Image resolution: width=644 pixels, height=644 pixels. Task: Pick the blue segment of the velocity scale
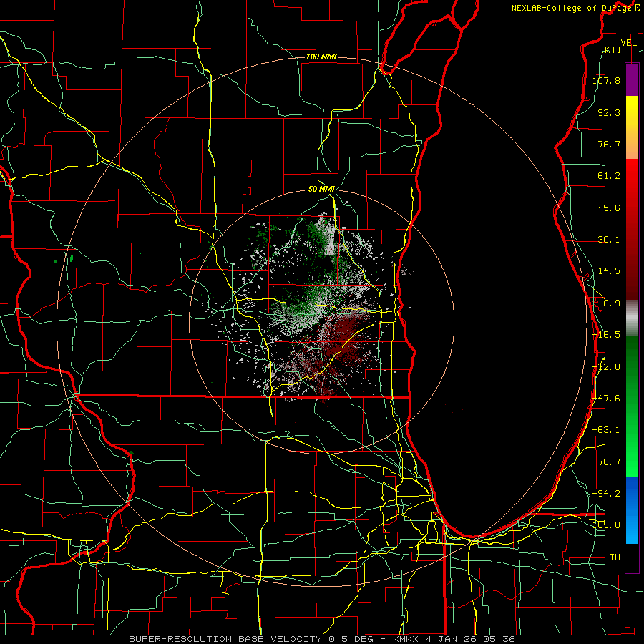pyautogui.click(x=632, y=510)
